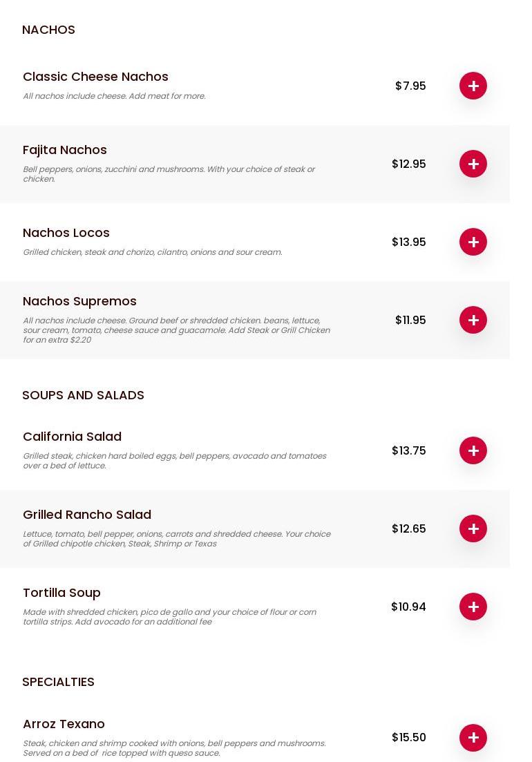532x762 pixels.
Task: Tap plus icon for Tortilla Soup
Action: click(473, 607)
